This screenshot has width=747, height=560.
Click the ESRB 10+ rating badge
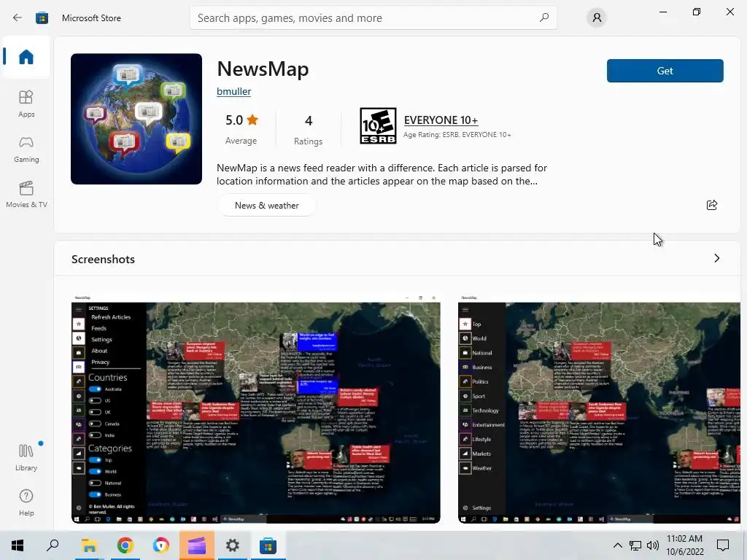[x=378, y=126]
